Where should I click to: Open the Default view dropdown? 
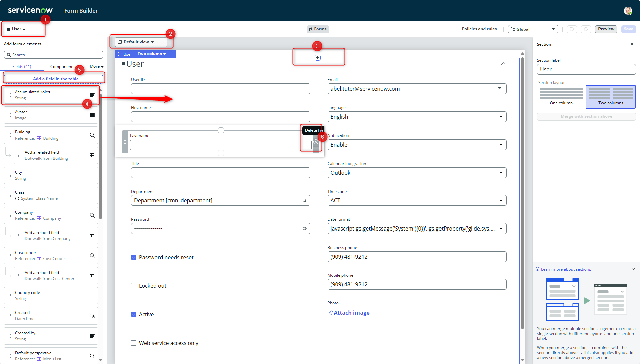click(136, 42)
